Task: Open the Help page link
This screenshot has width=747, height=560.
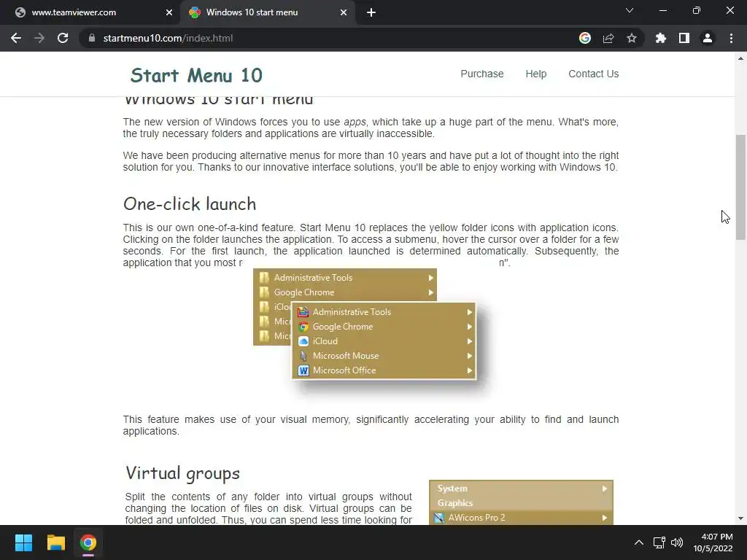Action: 536,74
